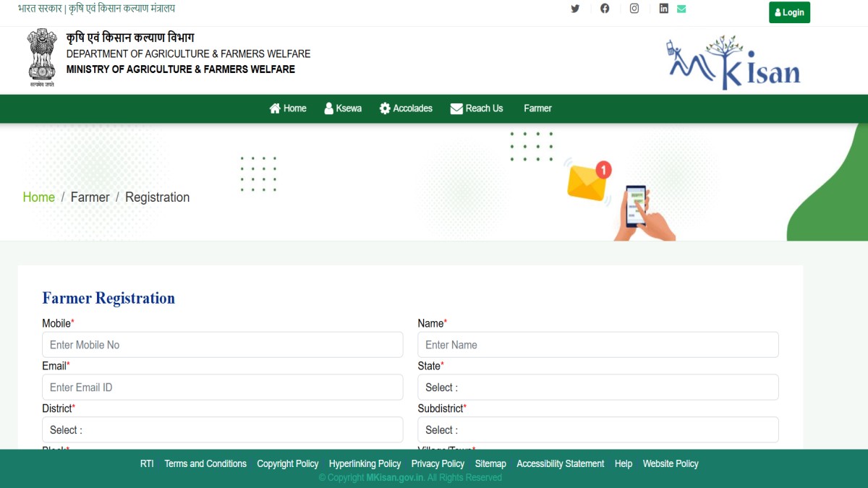This screenshot has width=868, height=488.
Task: Click the MKisan logo
Action: [x=733, y=62]
